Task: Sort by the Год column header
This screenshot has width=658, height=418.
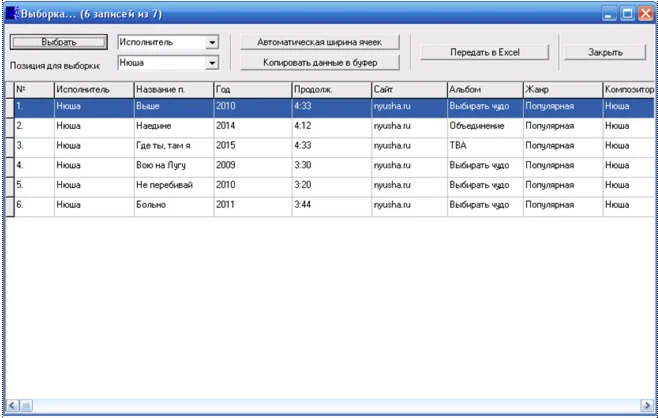Action: click(251, 90)
